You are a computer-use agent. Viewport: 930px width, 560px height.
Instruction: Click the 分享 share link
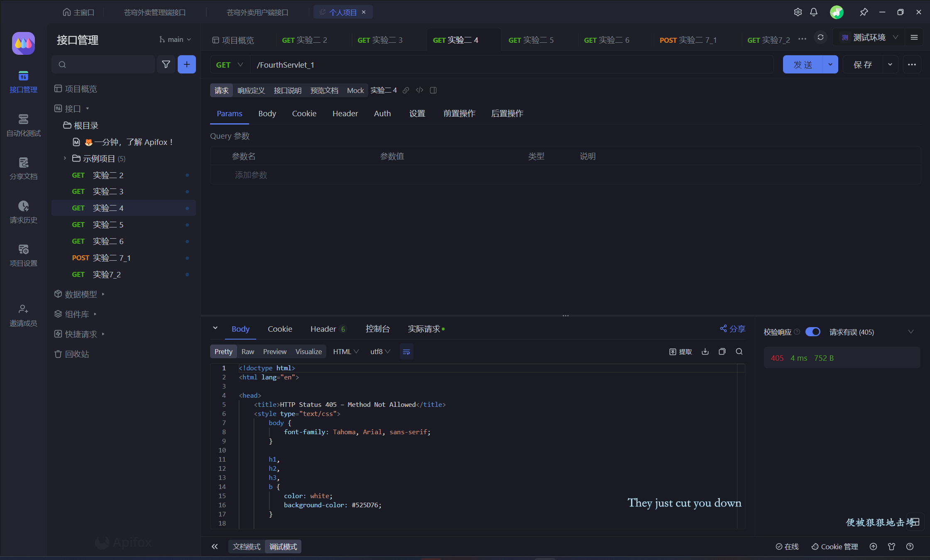pos(732,329)
